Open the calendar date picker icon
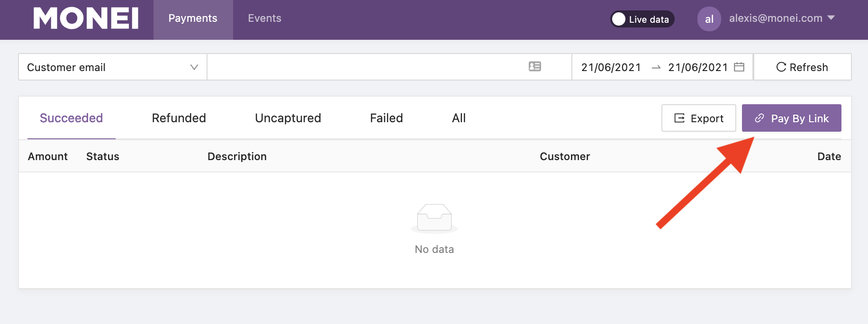868x324 pixels. click(739, 67)
